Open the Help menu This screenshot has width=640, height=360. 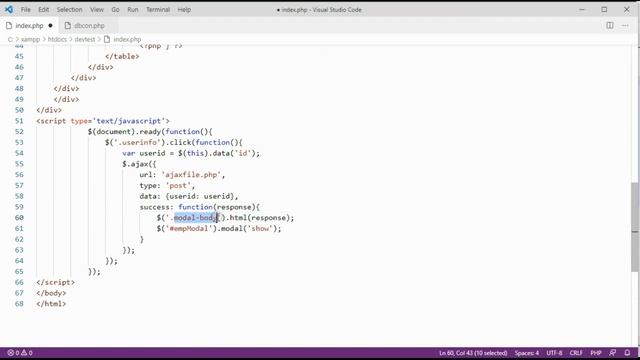(184, 9)
